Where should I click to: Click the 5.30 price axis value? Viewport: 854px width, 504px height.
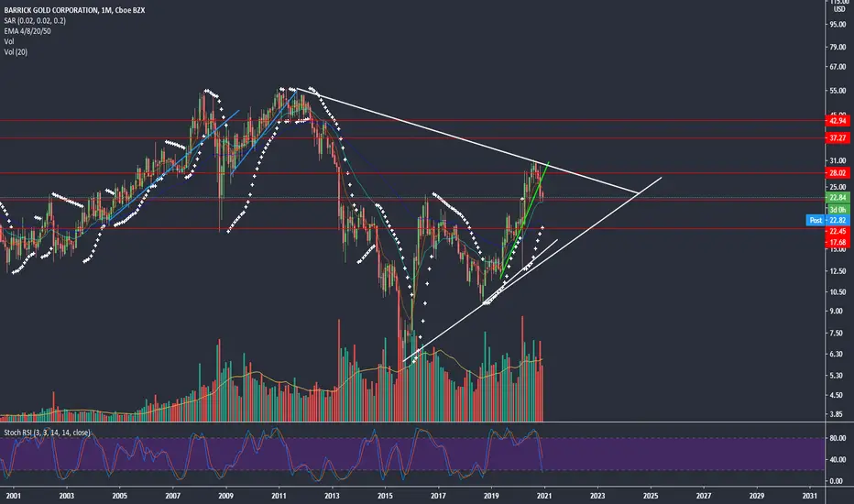tap(838, 375)
